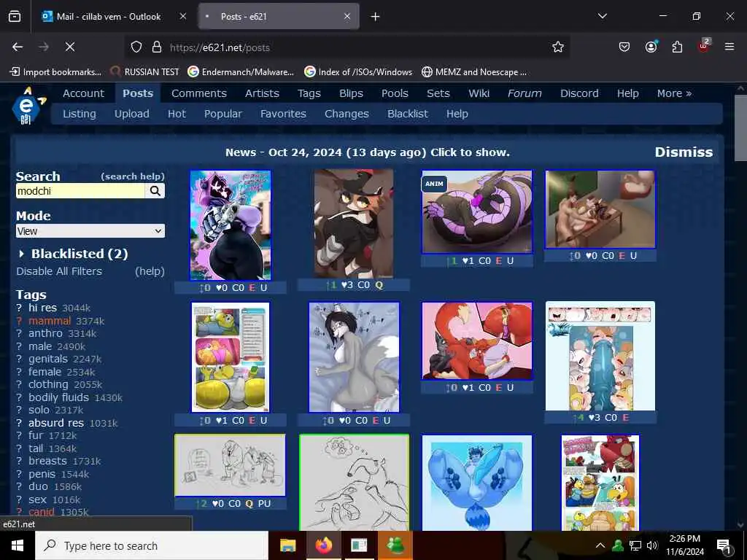747x560 pixels.
Task: Show hidden system tray icons
Action: [600, 545]
